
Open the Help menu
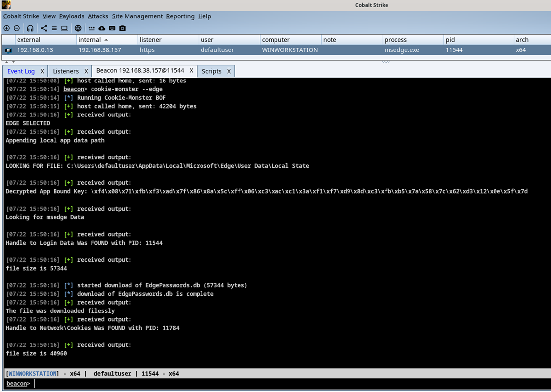[x=204, y=16]
